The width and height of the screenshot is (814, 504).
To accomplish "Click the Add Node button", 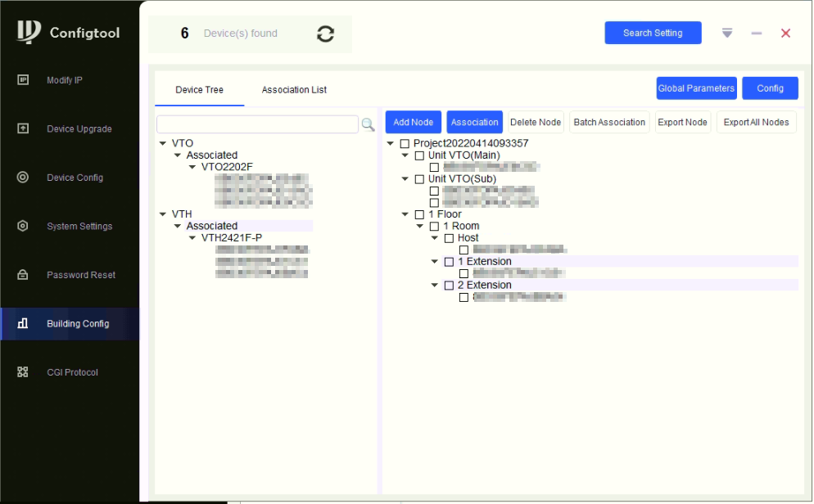I will 413,123.
